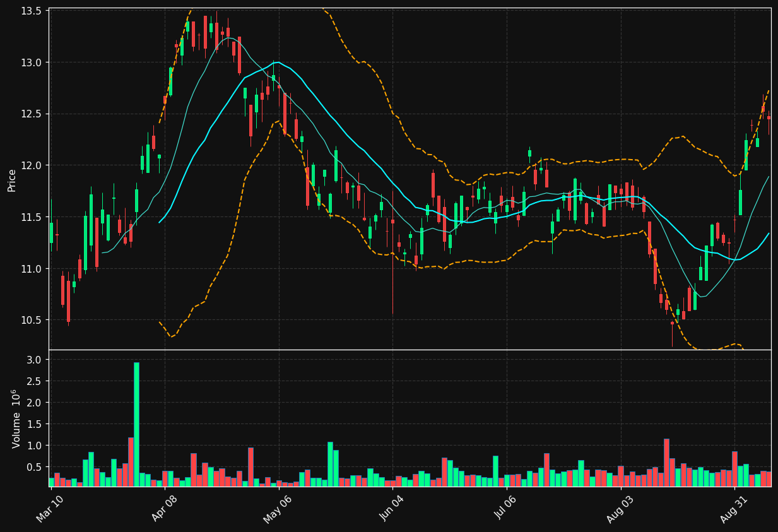
Task: Click the 'Apr 08' date tick label
Action: (x=163, y=509)
